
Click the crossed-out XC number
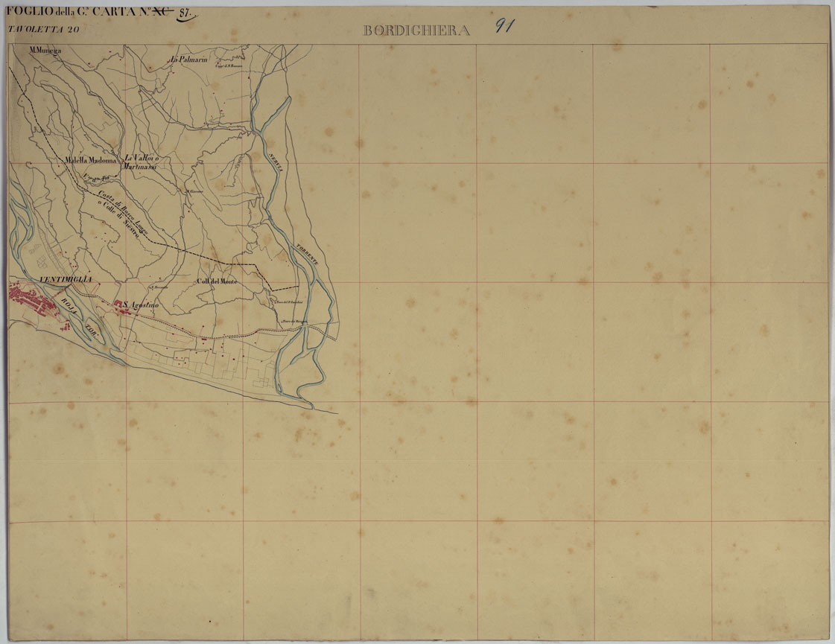[x=159, y=12]
